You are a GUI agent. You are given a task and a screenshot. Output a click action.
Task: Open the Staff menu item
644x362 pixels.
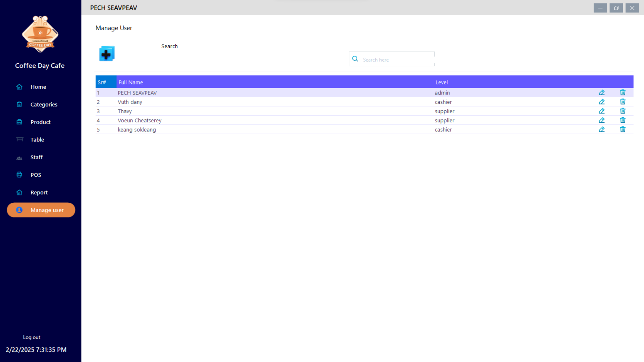[36, 157]
